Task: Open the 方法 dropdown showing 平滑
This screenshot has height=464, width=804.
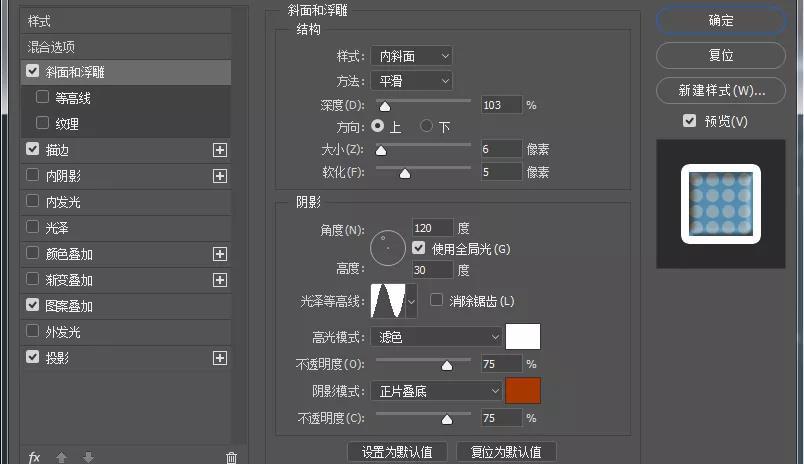Action: [412, 81]
